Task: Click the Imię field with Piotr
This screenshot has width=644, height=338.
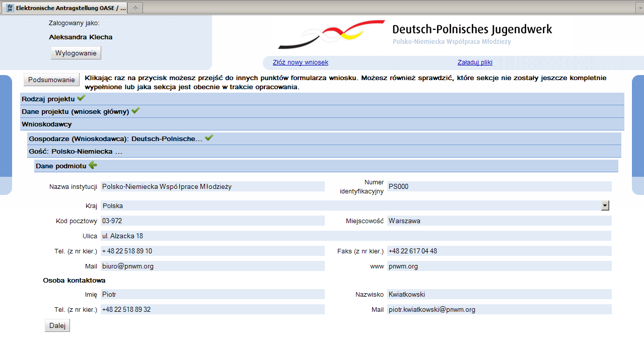Action: tap(212, 294)
